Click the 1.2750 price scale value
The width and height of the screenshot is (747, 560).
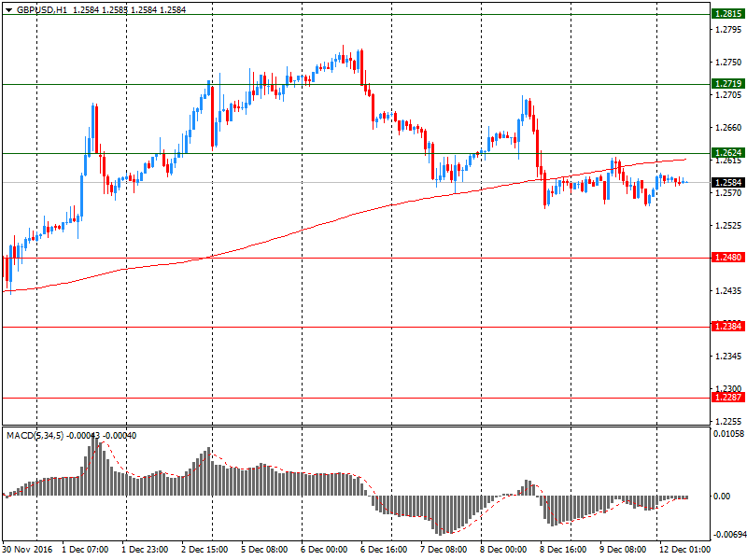728,63
